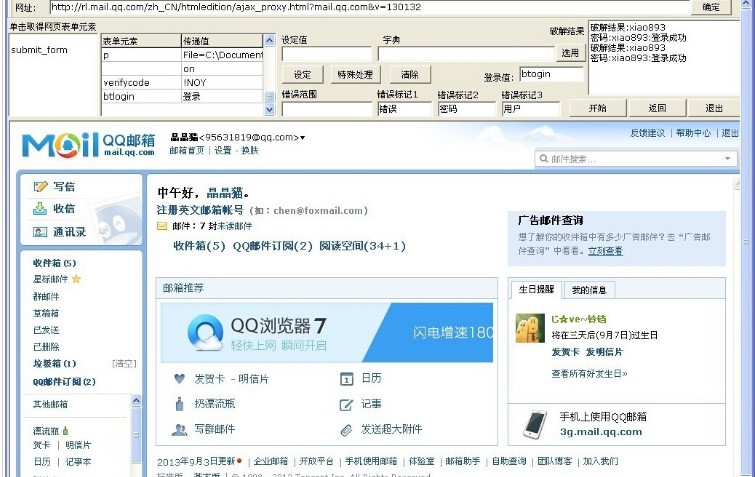Click the calendar icon for 日历
Image resolution: width=755 pixels, height=477 pixels.
pos(347,379)
